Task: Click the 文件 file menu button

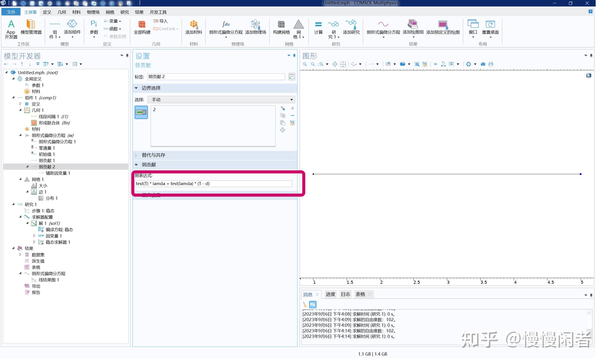Action: pos(11,12)
